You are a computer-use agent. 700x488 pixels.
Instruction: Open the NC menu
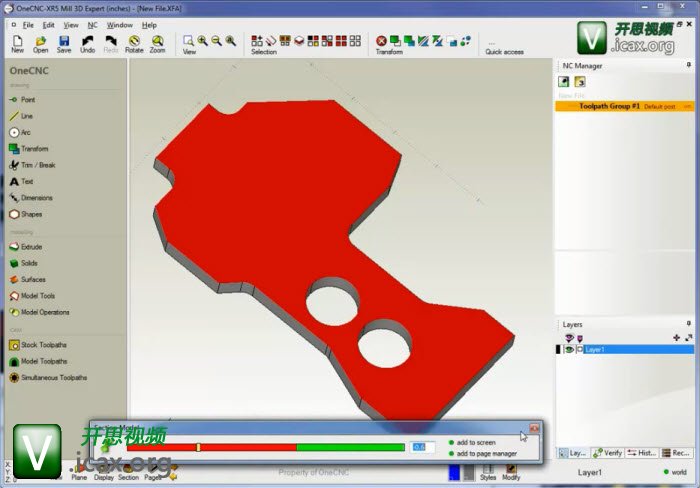click(x=92, y=25)
